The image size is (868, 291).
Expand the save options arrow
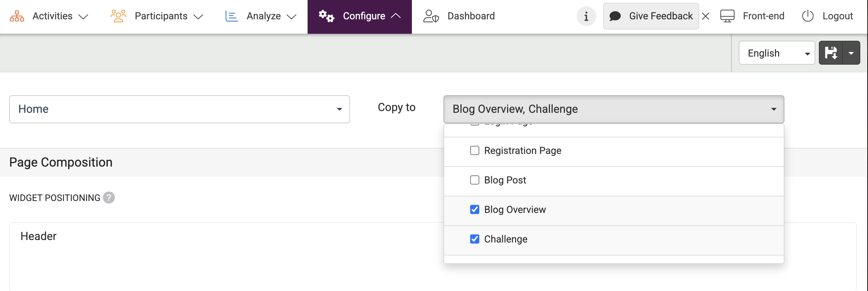(x=851, y=53)
